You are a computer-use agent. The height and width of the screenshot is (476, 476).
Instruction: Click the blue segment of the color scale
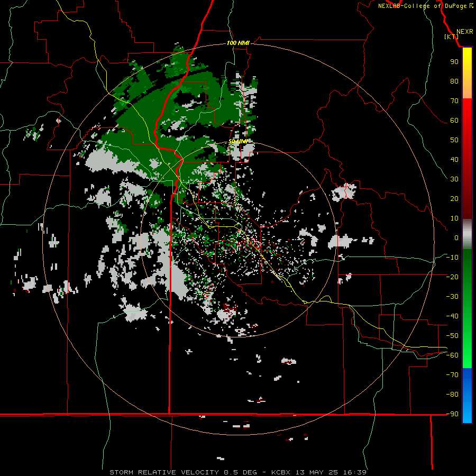[467, 396]
